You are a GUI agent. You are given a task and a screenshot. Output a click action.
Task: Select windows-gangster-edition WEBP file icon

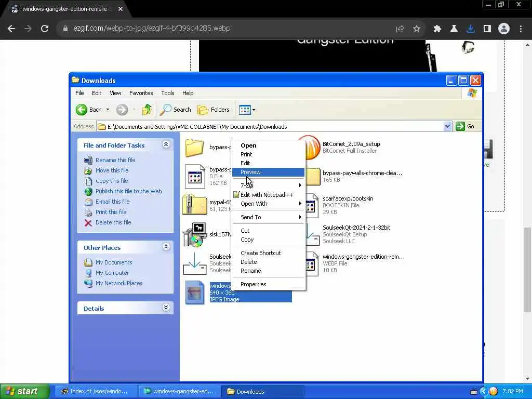(x=312, y=264)
